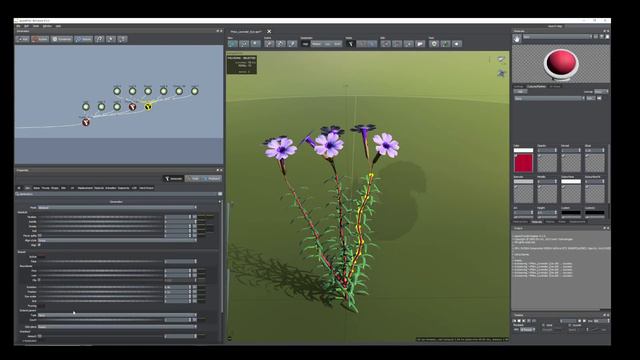Toggle the last checkbox at properties bottom
The width and height of the screenshot is (640, 360).
(x=40, y=336)
